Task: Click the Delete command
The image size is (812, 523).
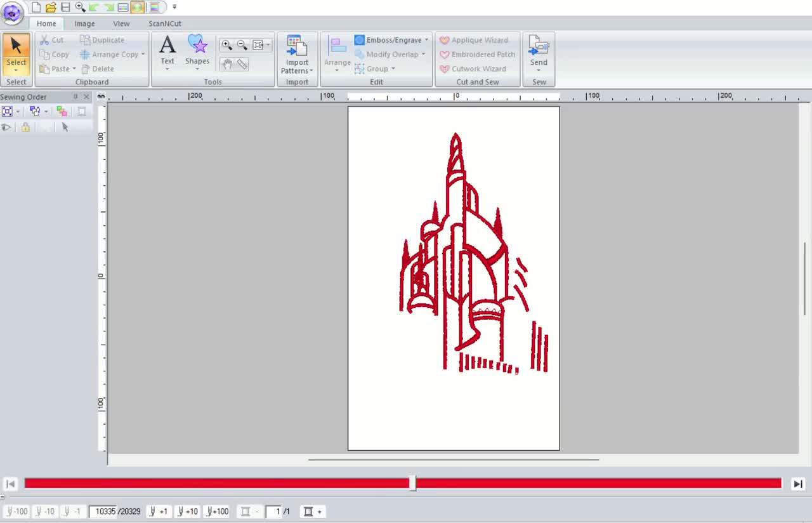Action: [98, 69]
